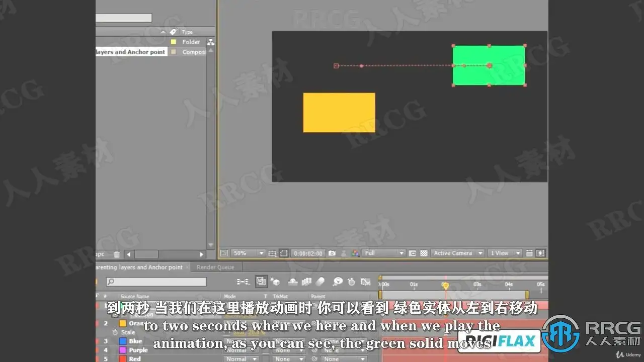Screen dimensions: 644x362
Task: Select the Purple layer name
Action: (138, 350)
